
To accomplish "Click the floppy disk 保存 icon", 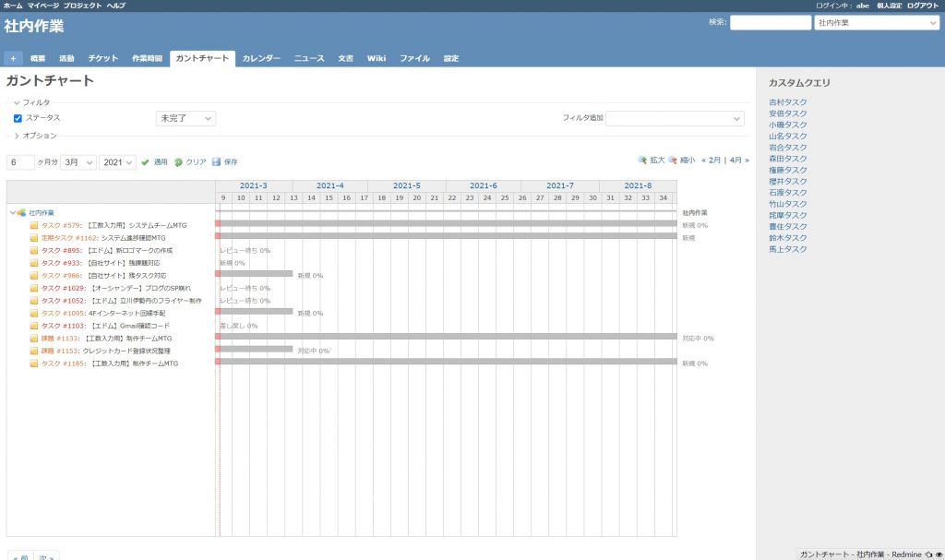I will [x=216, y=162].
